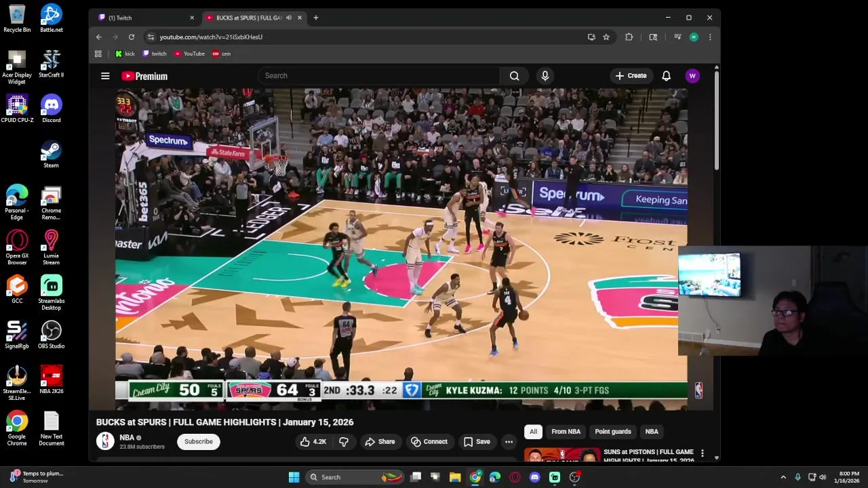Open the Steam desktop icon
The image size is (868, 488).
pos(51,155)
